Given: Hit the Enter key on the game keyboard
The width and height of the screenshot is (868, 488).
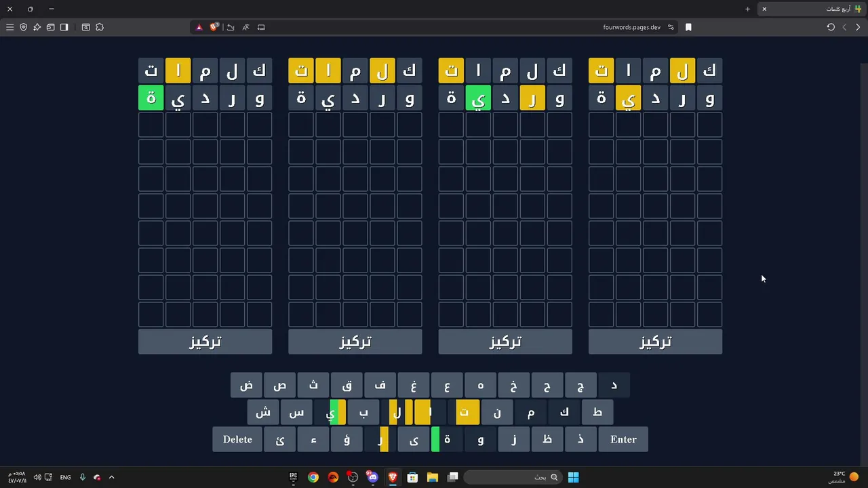Looking at the screenshot, I should pos(623,439).
